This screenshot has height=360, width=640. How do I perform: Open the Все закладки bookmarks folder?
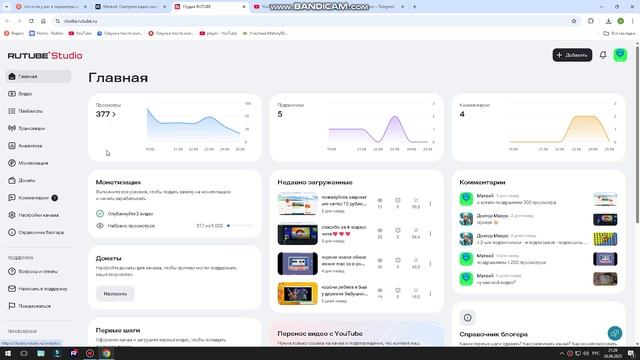[619, 33]
